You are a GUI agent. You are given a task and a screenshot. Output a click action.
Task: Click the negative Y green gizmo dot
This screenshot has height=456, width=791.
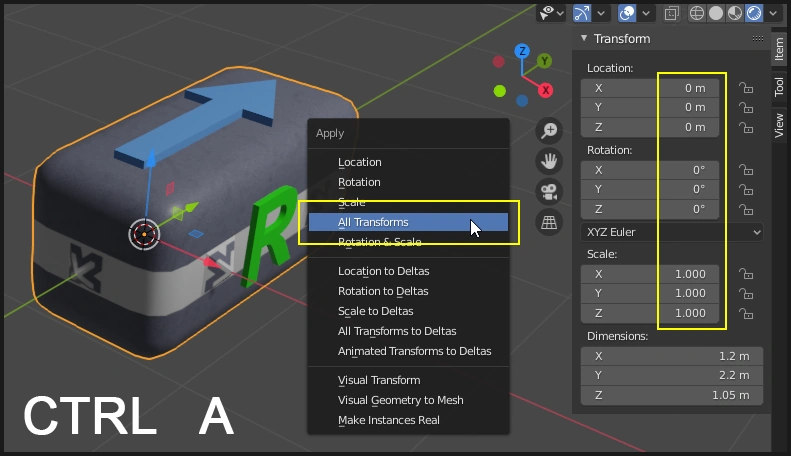[499, 91]
